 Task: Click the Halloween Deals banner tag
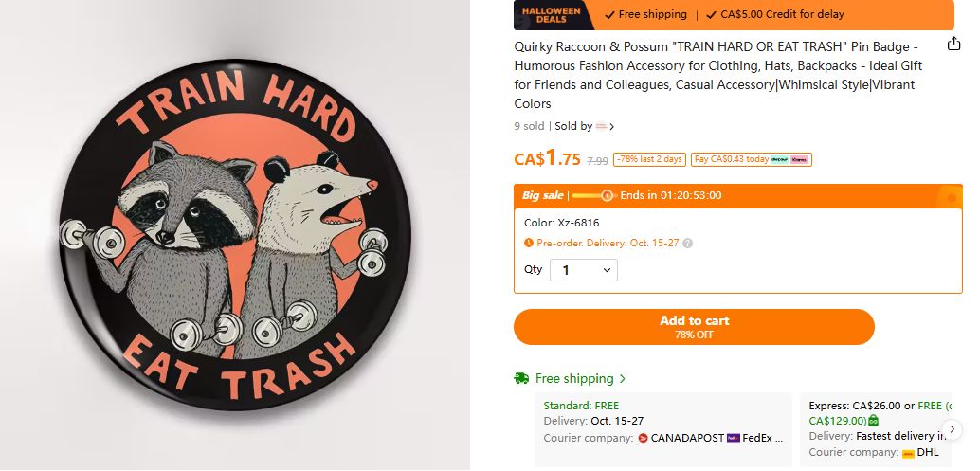tap(552, 14)
